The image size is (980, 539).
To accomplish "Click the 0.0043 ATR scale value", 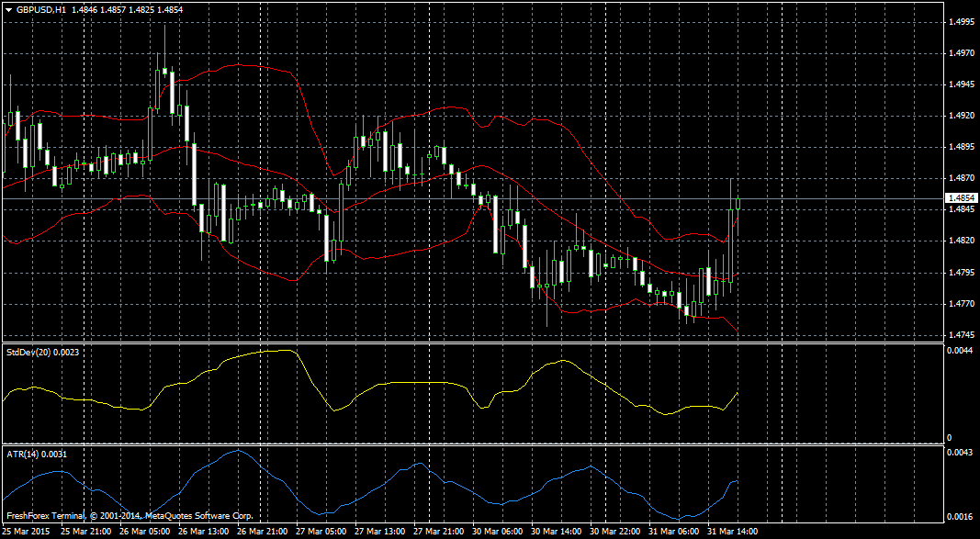I will [960, 454].
